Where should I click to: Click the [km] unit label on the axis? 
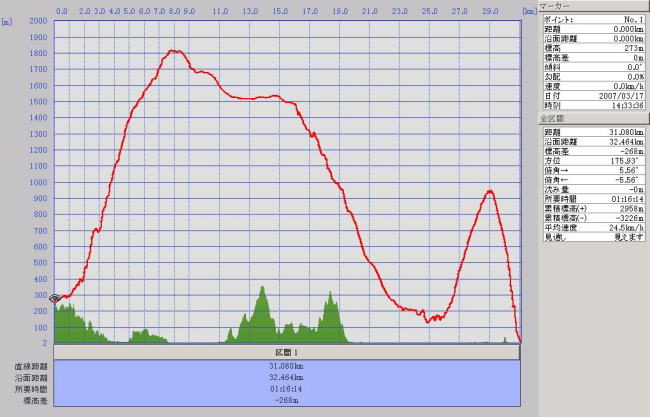[530, 8]
